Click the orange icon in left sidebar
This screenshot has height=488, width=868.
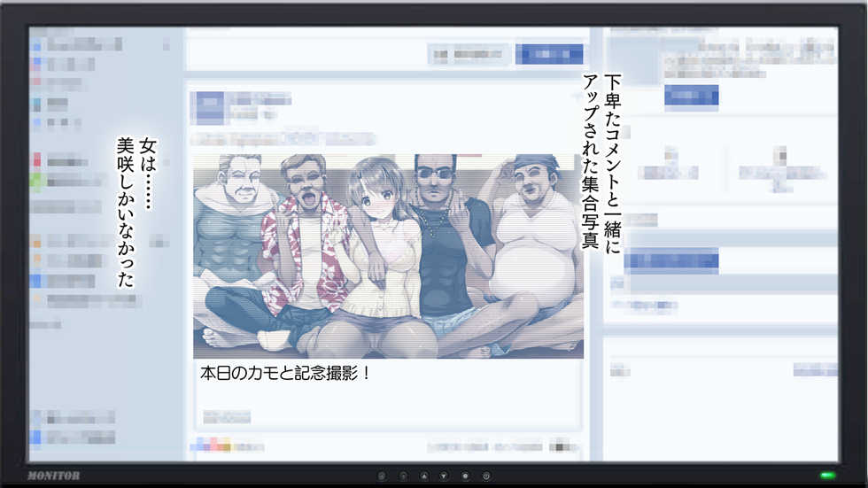tap(36, 241)
